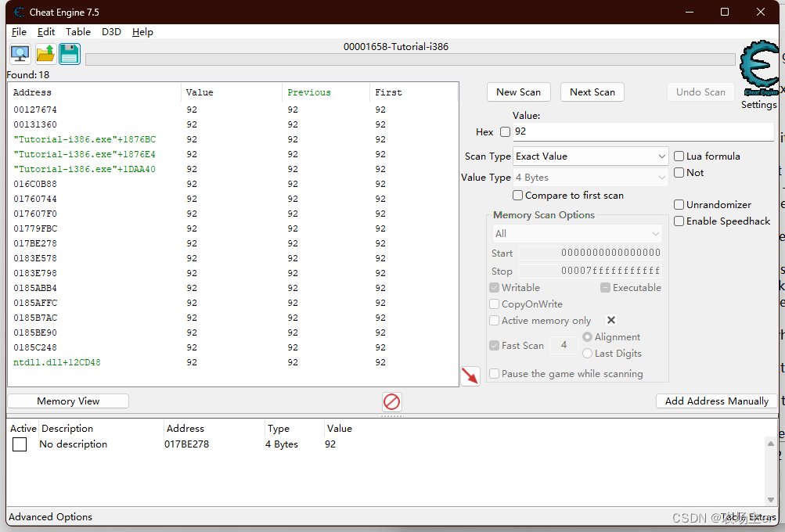Click the First column header
The width and height of the screenshot is (785, 532).
click(413, 92)
